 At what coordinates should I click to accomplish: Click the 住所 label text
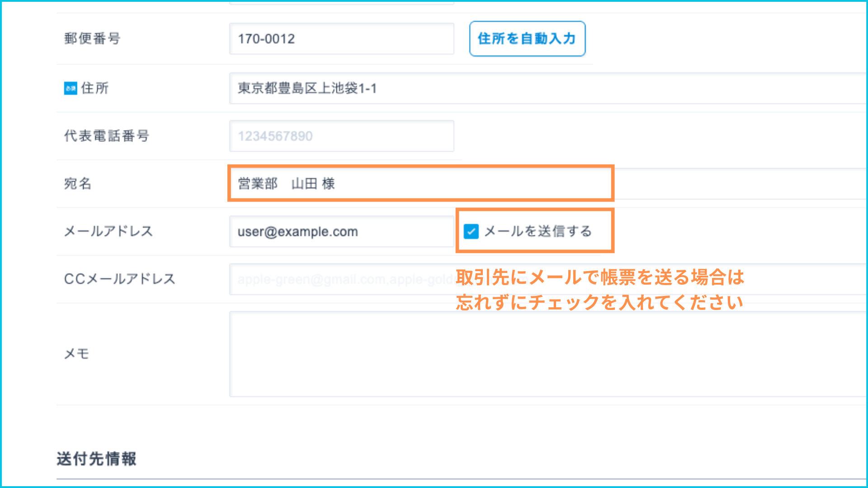coord(95,88)
